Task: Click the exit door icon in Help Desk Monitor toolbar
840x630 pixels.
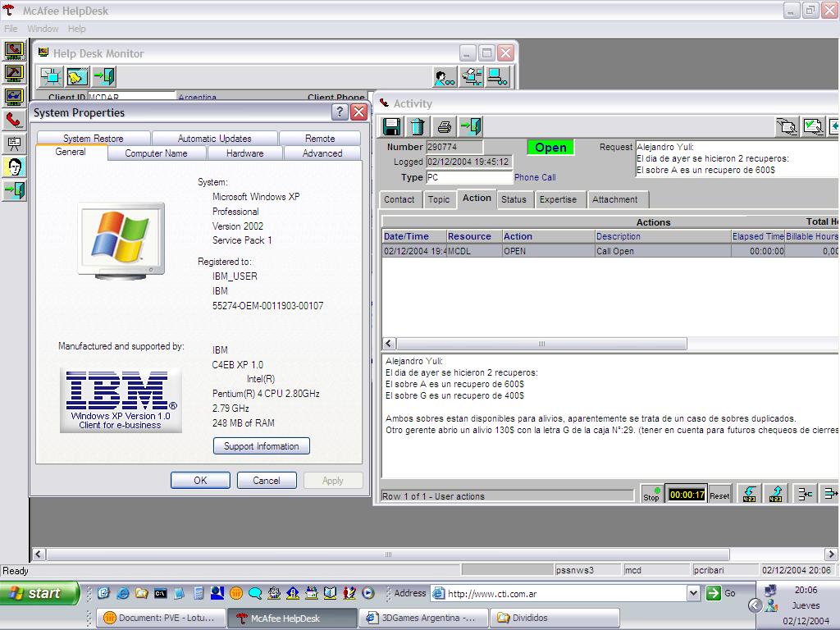Action: 104,76
